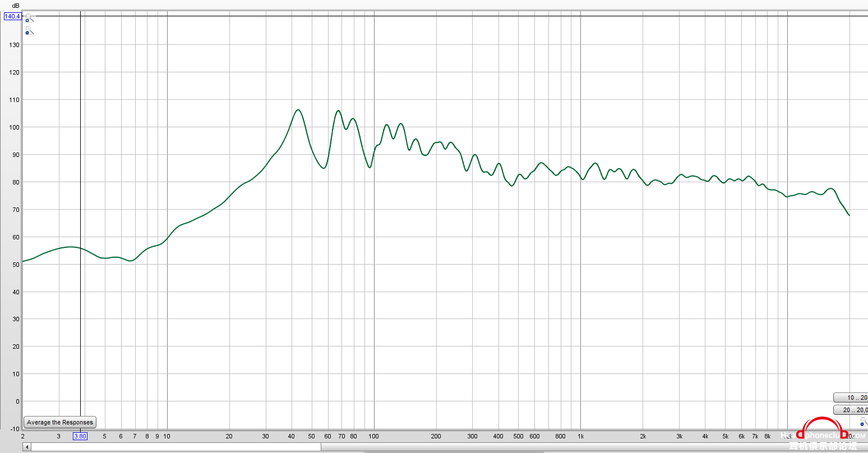
Task: Zoom out the frequency axis magnifier
Action: [864, 421]
